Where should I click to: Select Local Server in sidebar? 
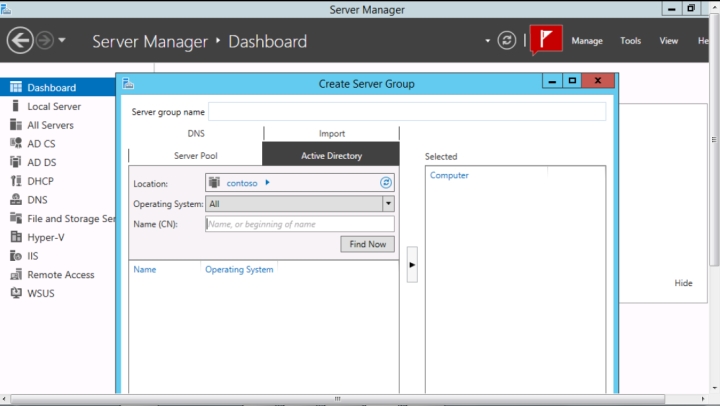[x=54, y=106]
